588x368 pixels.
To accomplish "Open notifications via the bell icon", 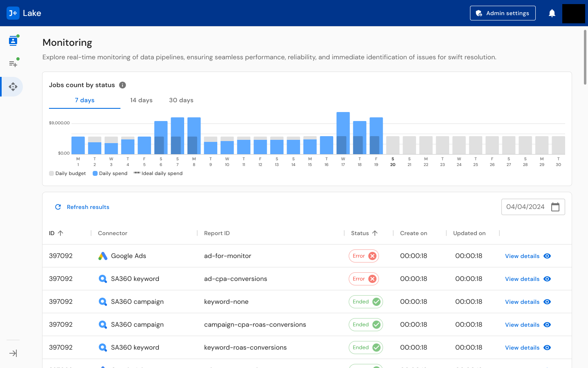I will click(x=552, y=13).
